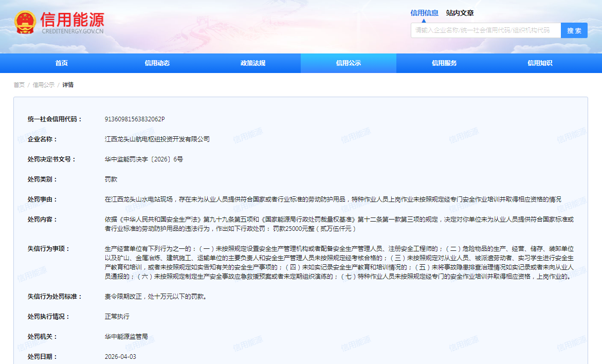Click company name 江西龙头山航电枢纽投资开发有限公司
The width and height of the screenshot is (602, 364).
tap(157, 139)
